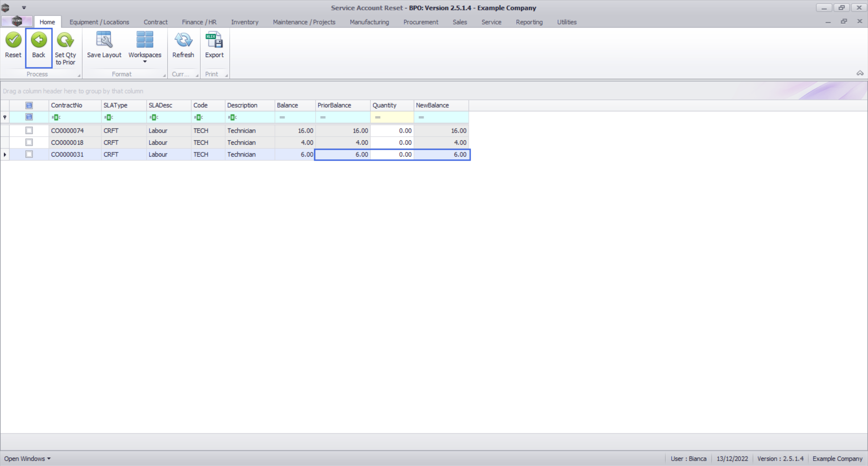Sort by the Quantity column header
This screenshot has height=466, width=868.
392,105
